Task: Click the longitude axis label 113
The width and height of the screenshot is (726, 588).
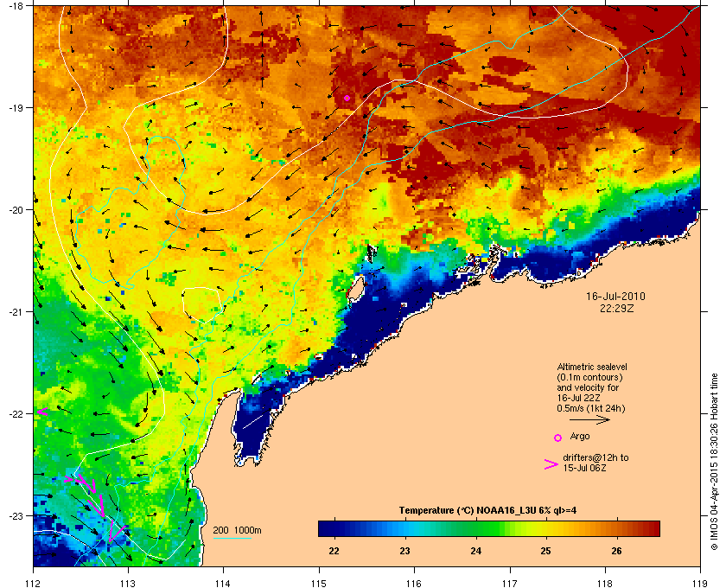Action: [x=128, y=583]
